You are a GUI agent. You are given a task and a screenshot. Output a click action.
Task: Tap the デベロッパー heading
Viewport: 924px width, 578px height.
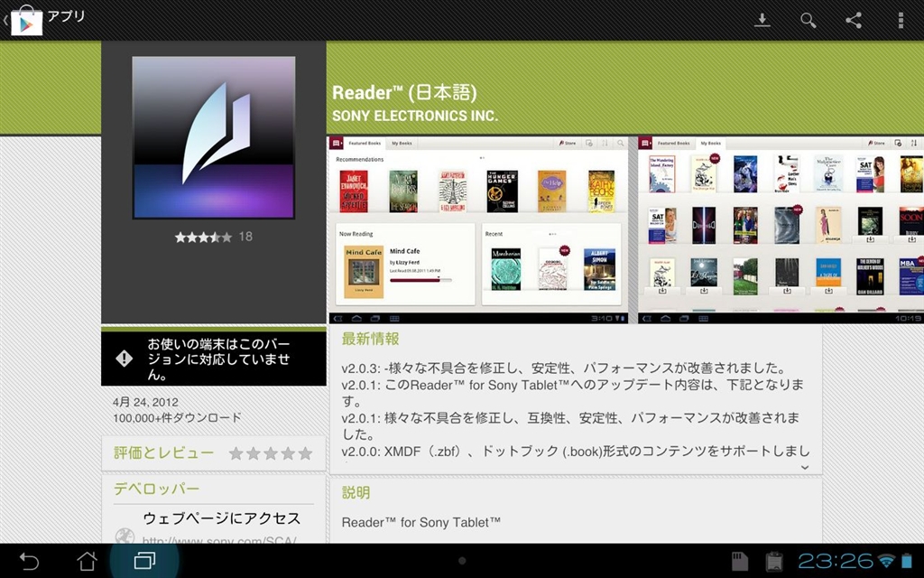156,489
